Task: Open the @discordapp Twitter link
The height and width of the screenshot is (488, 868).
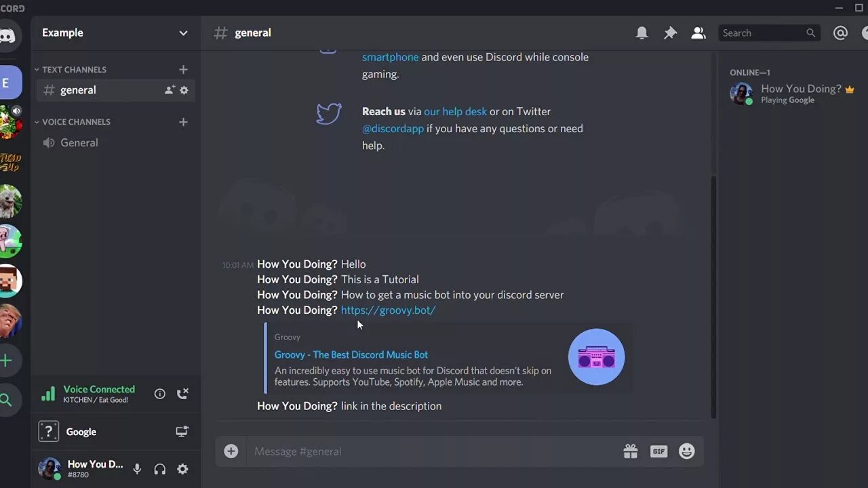Action: (393, 128)
